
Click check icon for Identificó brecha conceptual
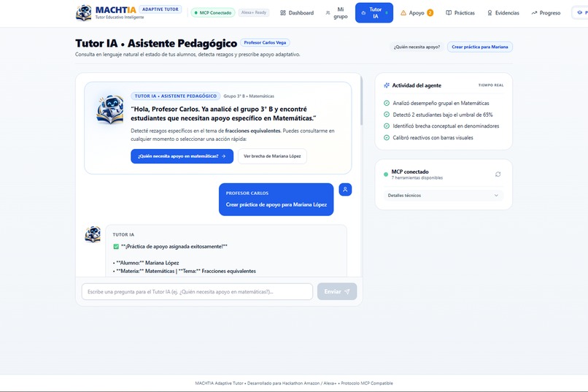pyautogui.click(x=387, y=126)
